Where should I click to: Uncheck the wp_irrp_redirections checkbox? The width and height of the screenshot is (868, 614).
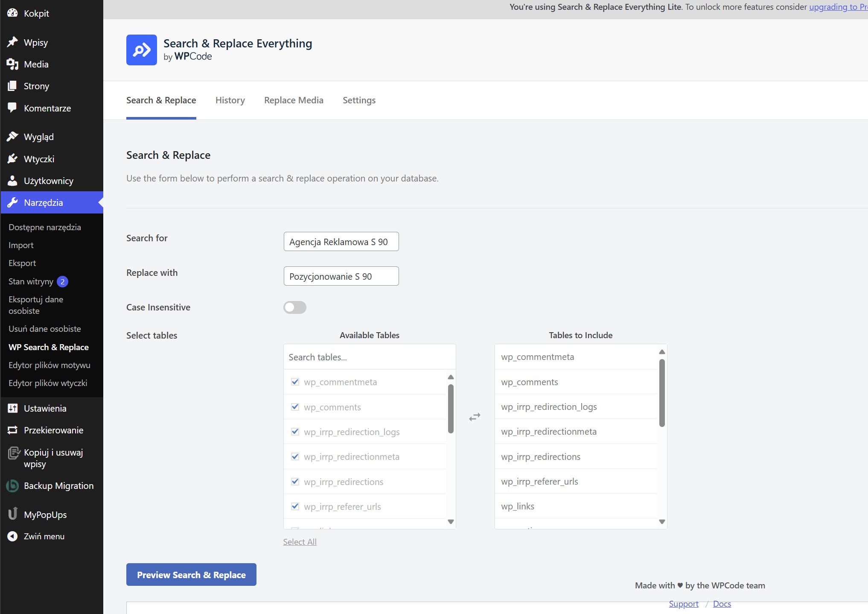click(295, 482)
